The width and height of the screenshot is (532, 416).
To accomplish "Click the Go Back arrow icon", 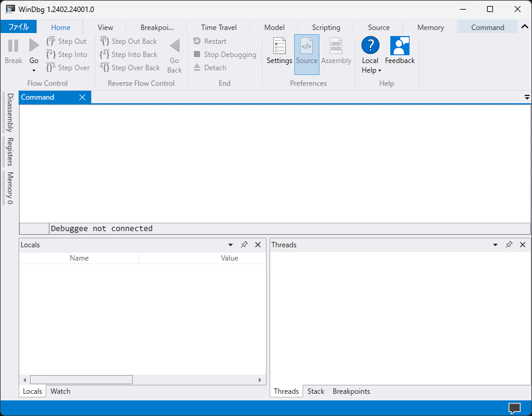I will (x=175, y=46).
